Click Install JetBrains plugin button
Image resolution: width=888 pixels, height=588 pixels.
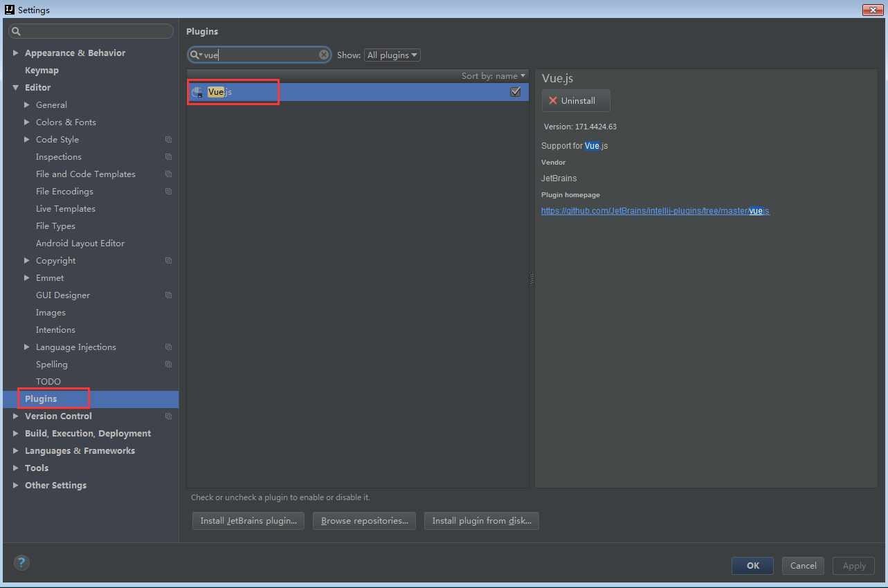tap(248, 521)
